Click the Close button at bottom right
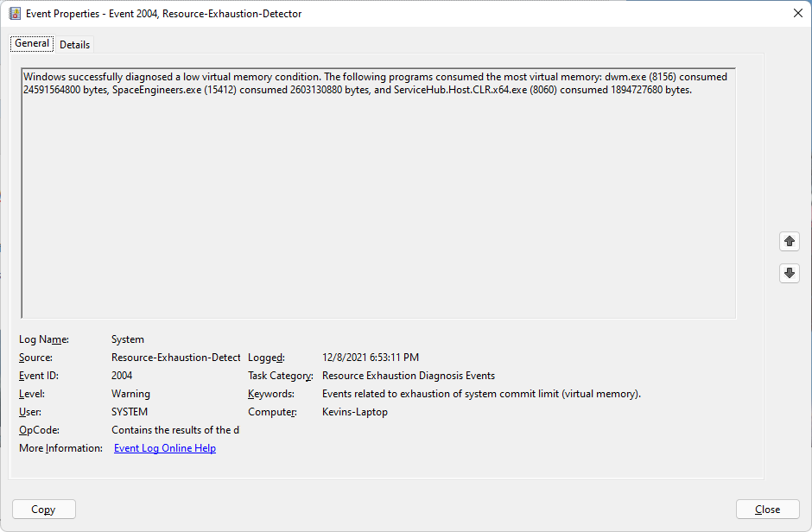Screen dimensions: 812x532 tap(767, 510)
